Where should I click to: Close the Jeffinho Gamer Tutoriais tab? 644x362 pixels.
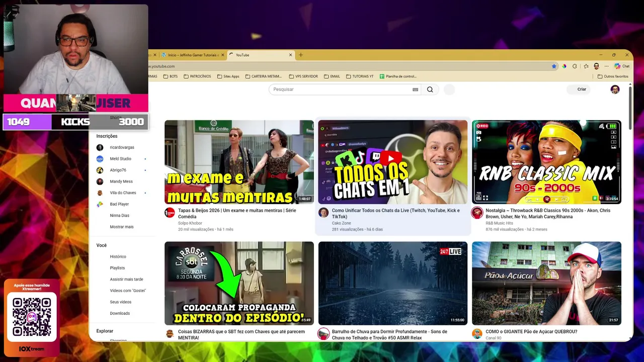click(223, 55)
